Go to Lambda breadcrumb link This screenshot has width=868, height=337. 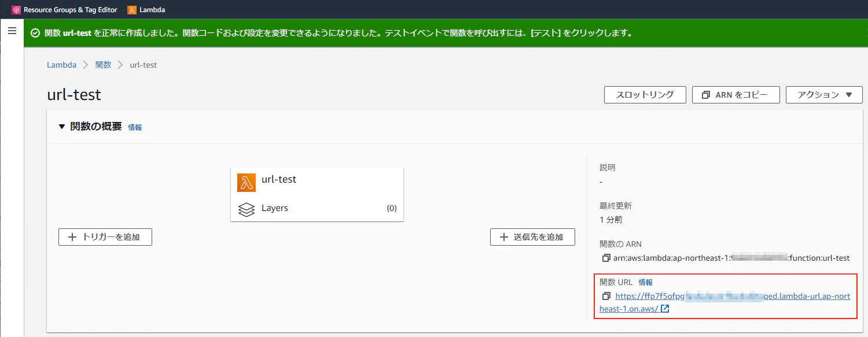pyautogui.click(x=61, y=65)
